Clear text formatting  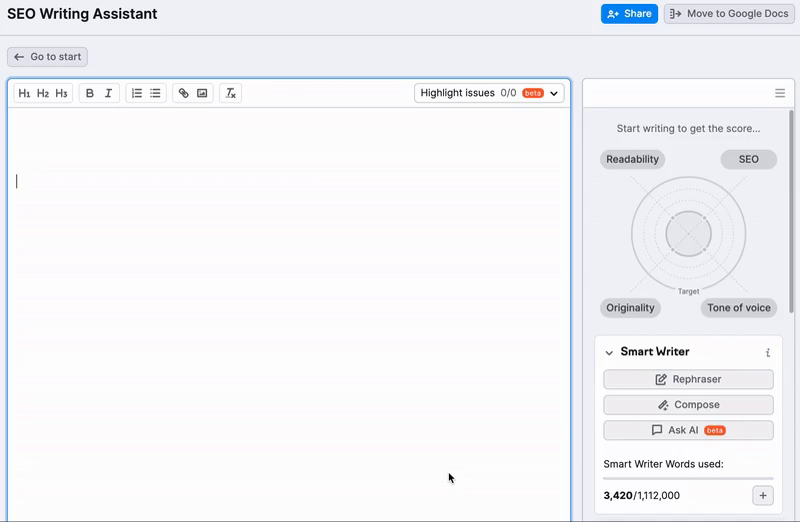[231, 93]
